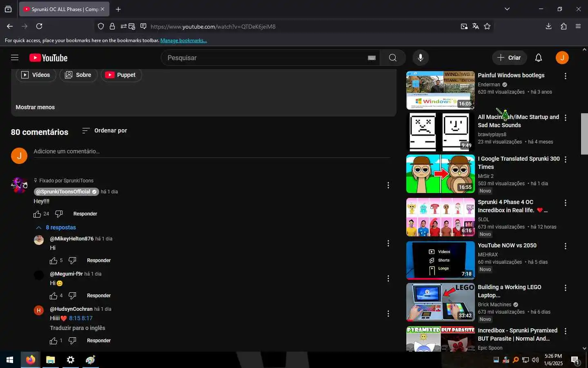588x368 pixels.
Task: Jump to timestamp 8:17
Action: (87, 318)
